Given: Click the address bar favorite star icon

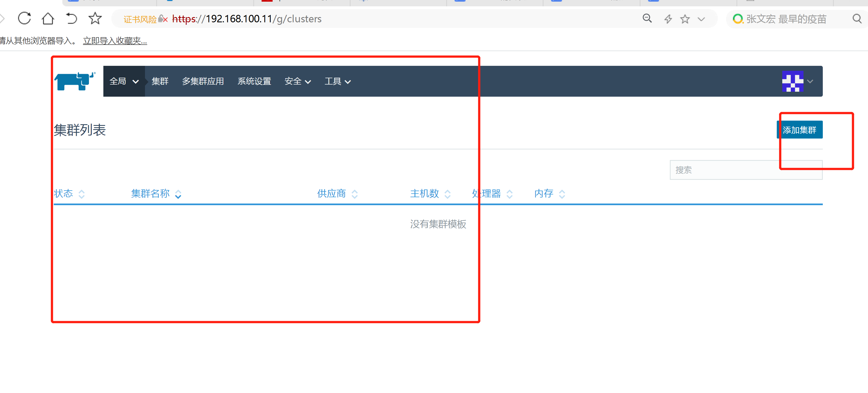Looking at the screenshot, I should 685,19.
